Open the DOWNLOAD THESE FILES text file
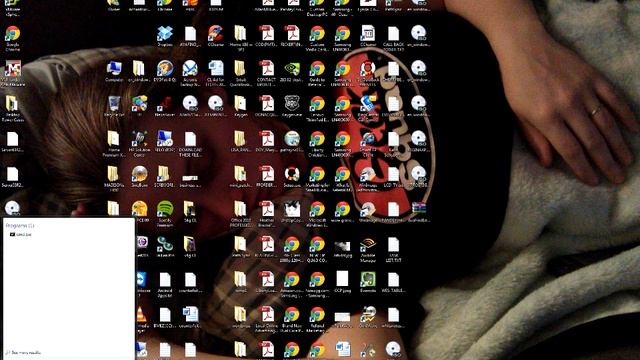The image size is (640, 360). point(190,143)
